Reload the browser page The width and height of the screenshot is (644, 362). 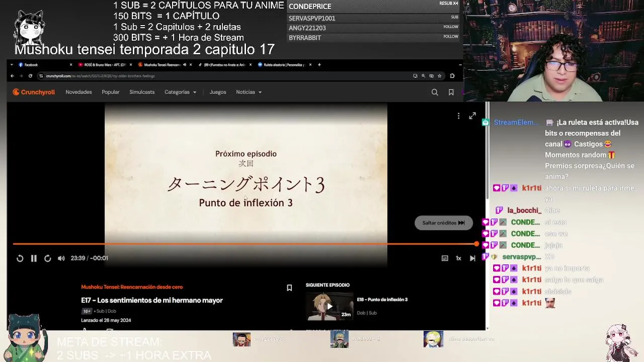point(30,76)
